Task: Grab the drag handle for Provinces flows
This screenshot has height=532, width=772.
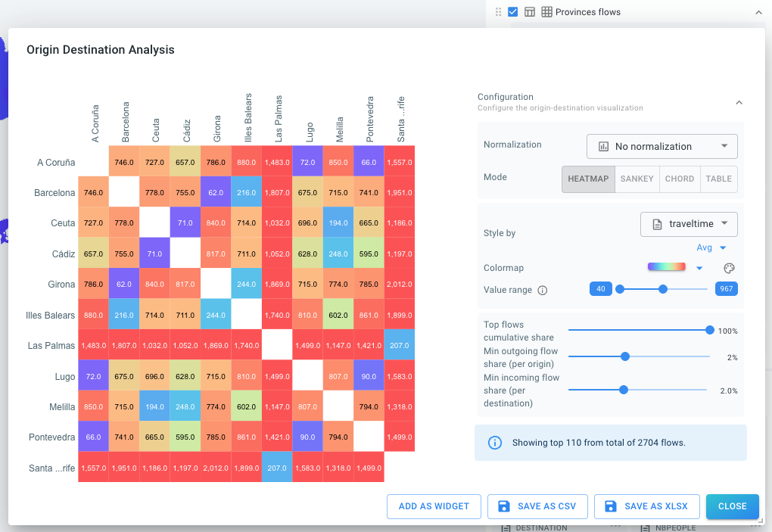Action: [498, 12]
